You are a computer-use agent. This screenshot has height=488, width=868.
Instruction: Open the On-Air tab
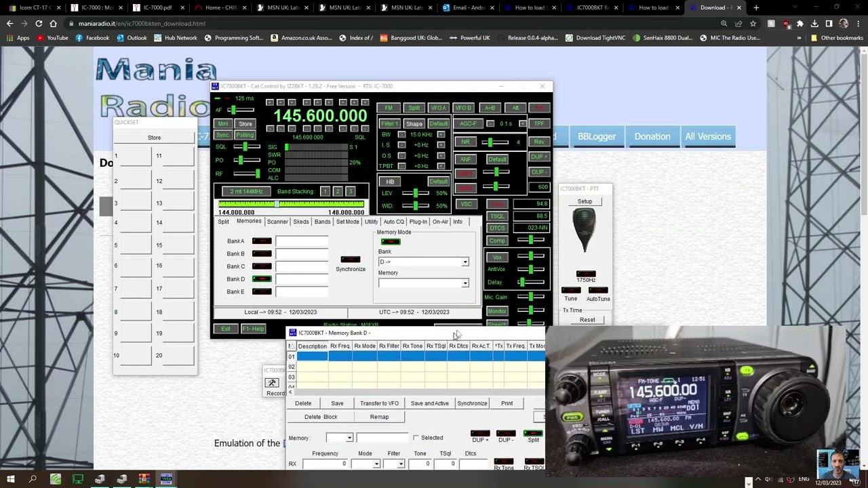[x=440, y=222]
